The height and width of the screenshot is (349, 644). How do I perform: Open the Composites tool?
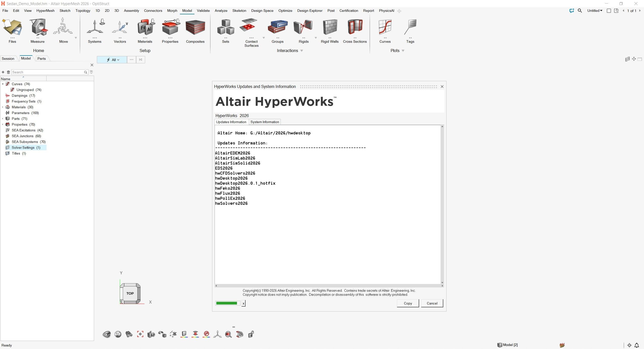195,28
